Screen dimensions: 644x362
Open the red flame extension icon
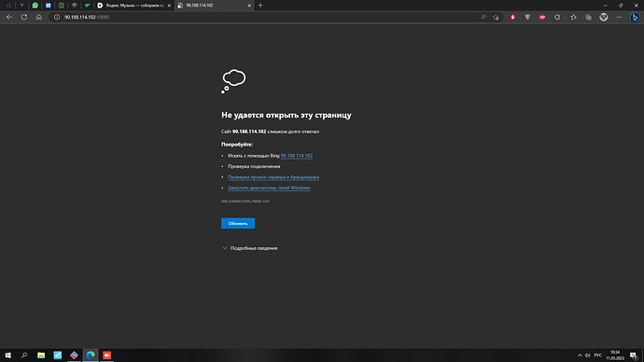pos(512,17)
